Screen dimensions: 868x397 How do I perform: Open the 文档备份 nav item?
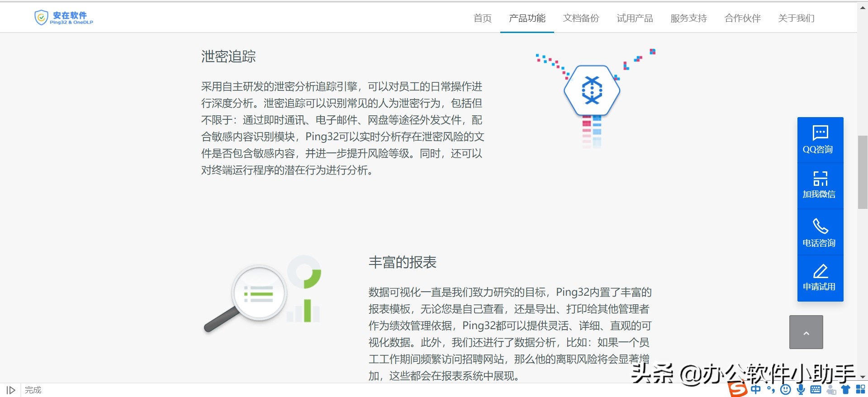tap(581, 18)
